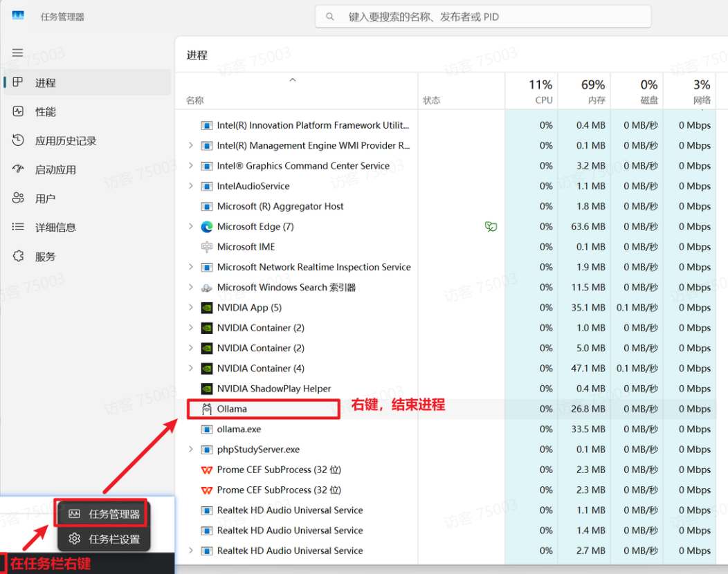Click the 性能 sidebar icon
Image resolution: width=728 pixels, height=574 pixels.
tap(17, 111)
